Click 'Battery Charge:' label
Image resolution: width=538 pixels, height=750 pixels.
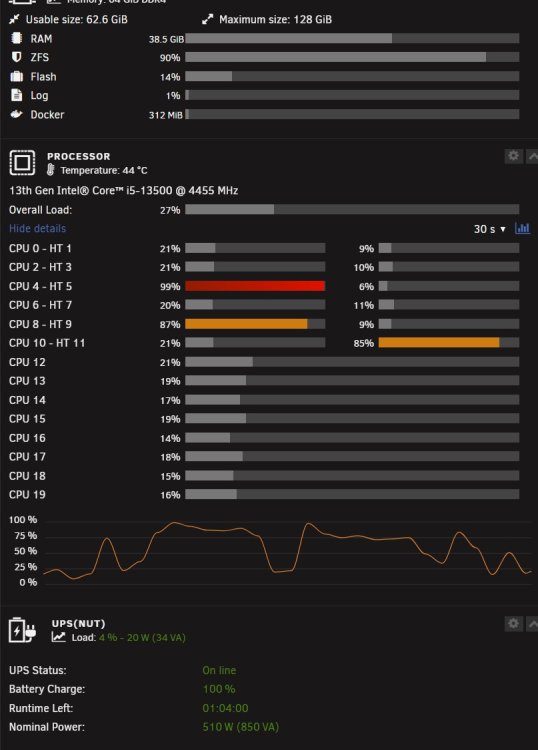tap(46, 689)
